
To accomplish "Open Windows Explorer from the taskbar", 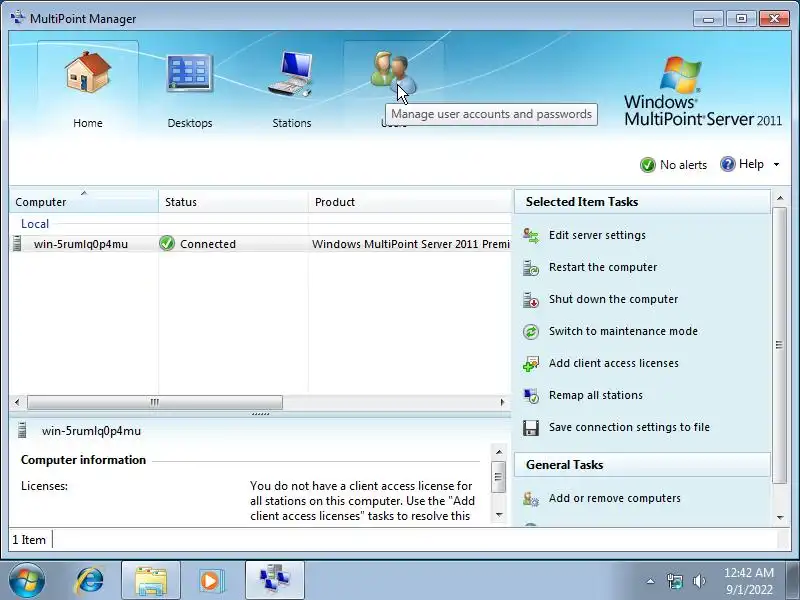I will pos(151,581).
